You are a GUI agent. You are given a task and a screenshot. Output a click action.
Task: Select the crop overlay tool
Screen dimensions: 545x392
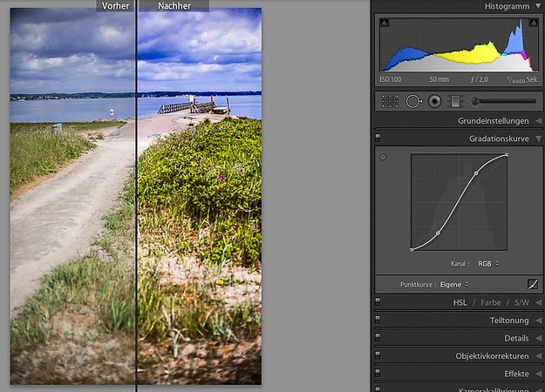(390, 101)
